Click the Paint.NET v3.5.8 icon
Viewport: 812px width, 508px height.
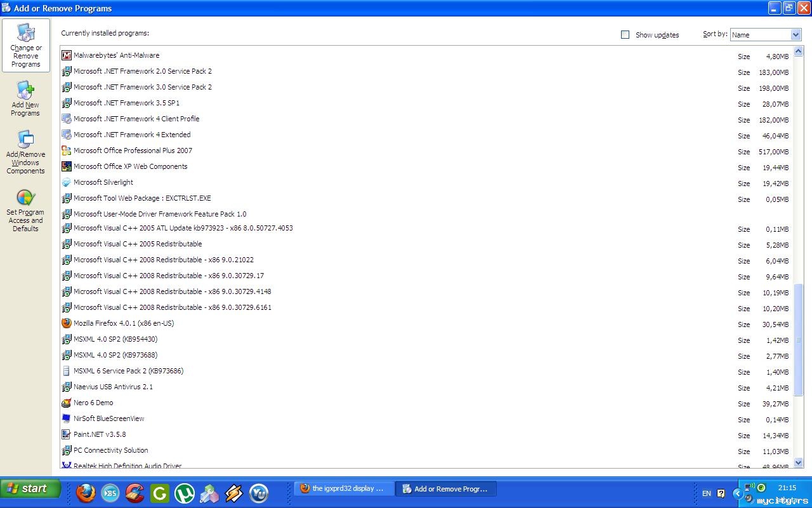click(x=67, y=434)
